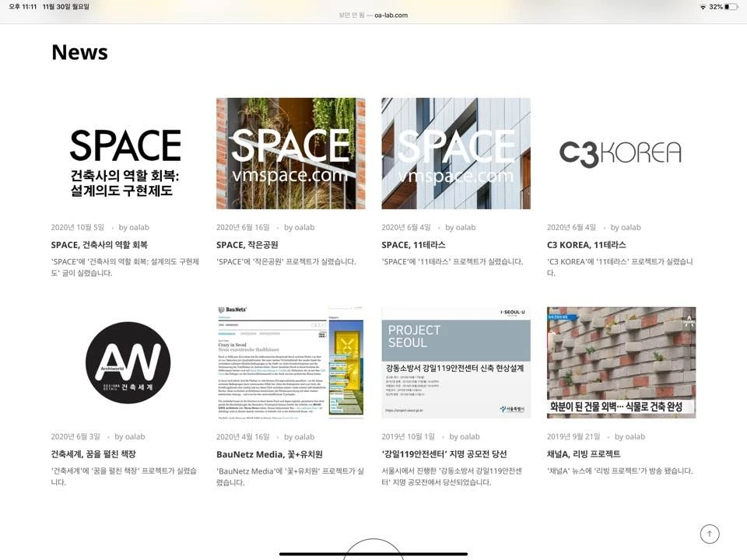This screenshot has width=747, height=560.
Task: Click the date 2019년 9월 21일
Action: tap(573, 436)
